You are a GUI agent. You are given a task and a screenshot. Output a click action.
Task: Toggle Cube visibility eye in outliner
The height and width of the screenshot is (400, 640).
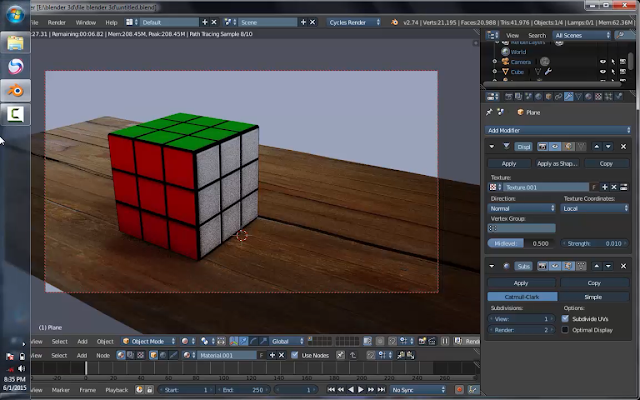[x=602, y=72]
